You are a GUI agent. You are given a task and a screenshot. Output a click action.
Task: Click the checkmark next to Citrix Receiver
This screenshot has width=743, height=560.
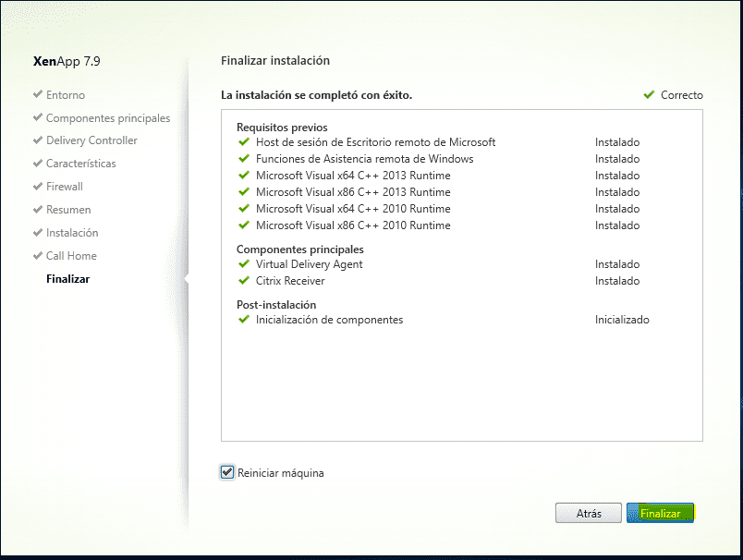pyautogui.click(x=244, y=280)
